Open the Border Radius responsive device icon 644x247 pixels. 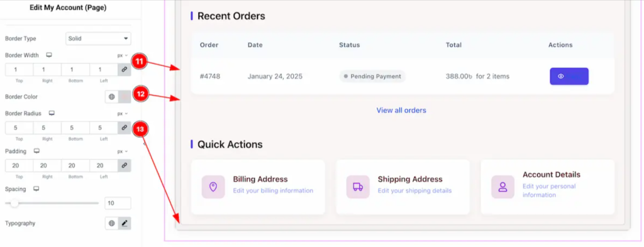[x=52, y=113]
